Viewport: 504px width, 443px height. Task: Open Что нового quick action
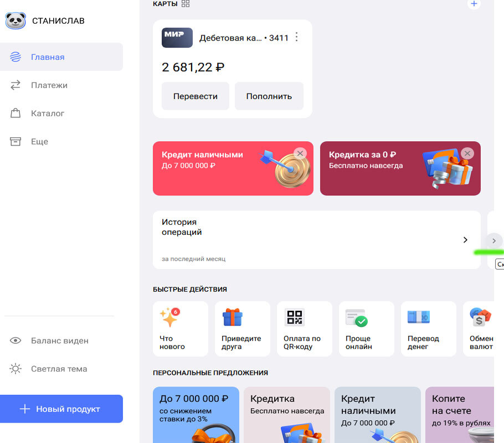pyautogui.click(x=181, y=329)
